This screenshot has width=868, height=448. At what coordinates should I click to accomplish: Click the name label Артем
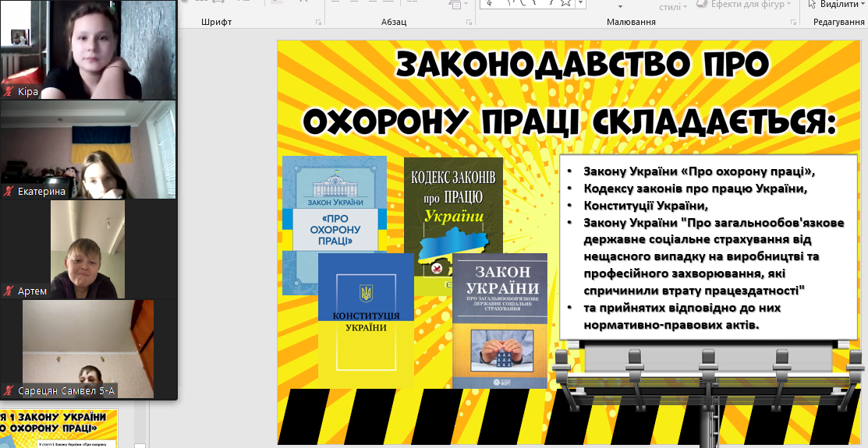click(32, 291)
